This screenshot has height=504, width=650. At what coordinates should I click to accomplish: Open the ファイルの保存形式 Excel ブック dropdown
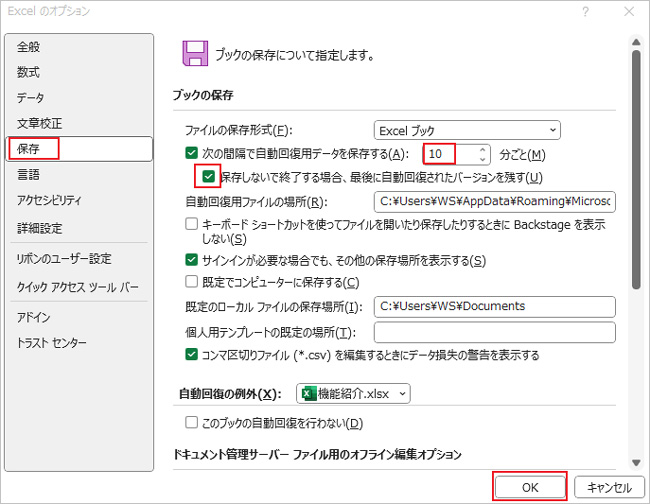[x=467, y=130]
